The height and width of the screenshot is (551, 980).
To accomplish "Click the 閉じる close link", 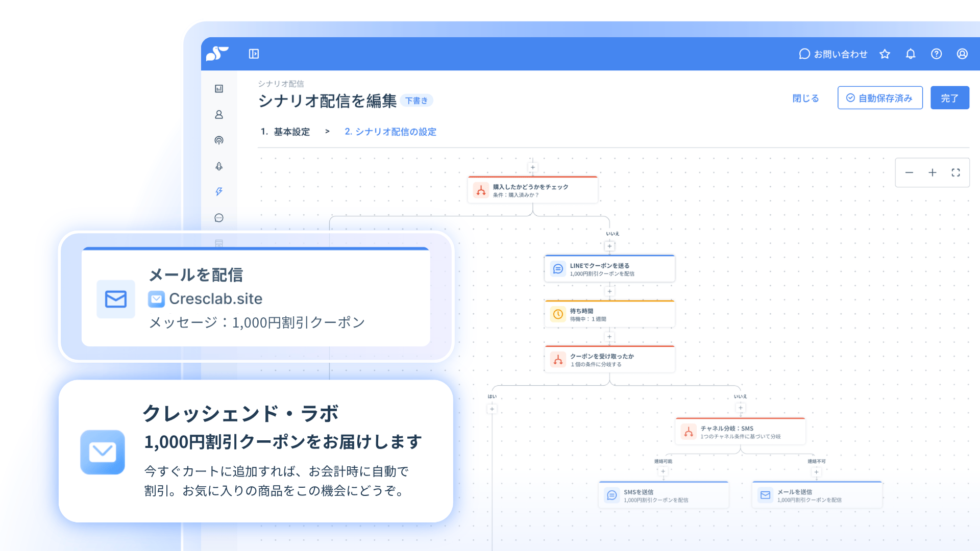I will [805, 98].
